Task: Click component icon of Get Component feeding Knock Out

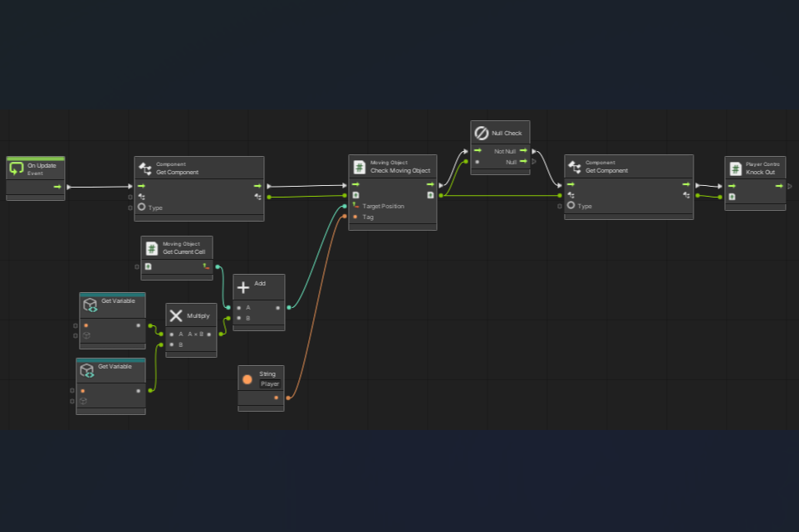Action: [x=575, y=167]
